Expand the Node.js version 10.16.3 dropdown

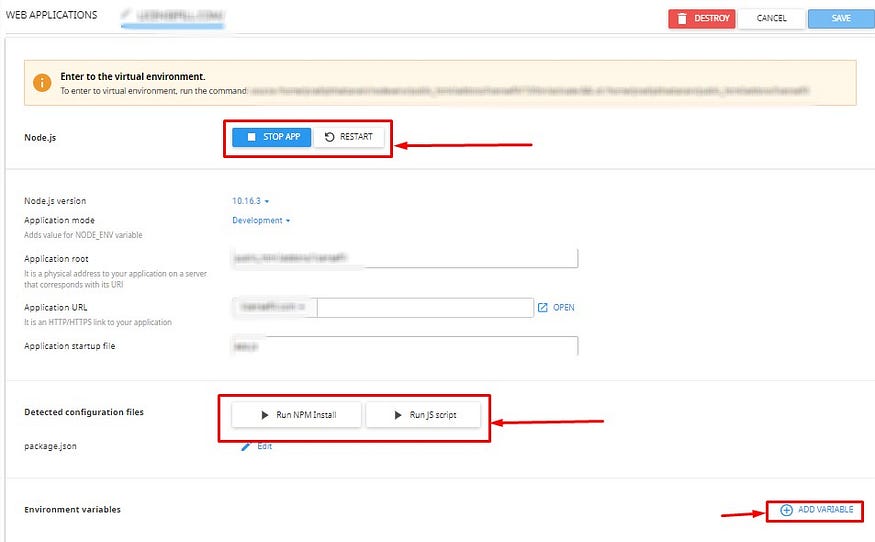point(251,201)
